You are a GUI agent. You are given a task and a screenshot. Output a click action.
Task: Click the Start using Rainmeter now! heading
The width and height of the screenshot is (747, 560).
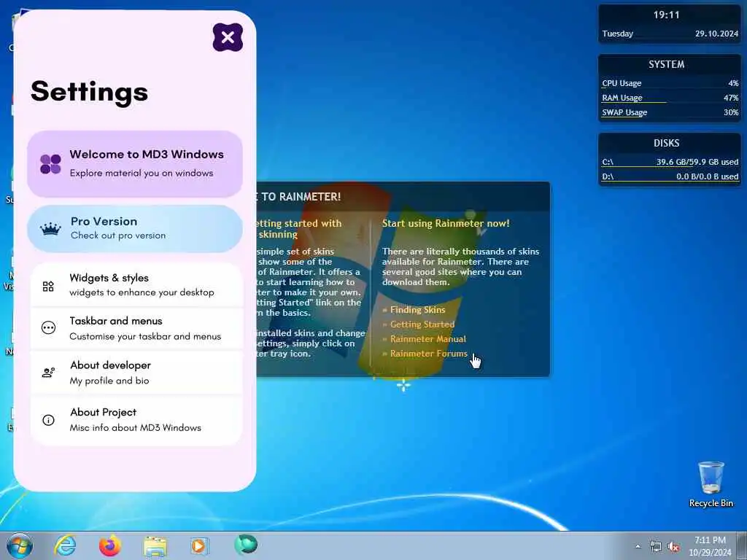[x=446, y=223]
